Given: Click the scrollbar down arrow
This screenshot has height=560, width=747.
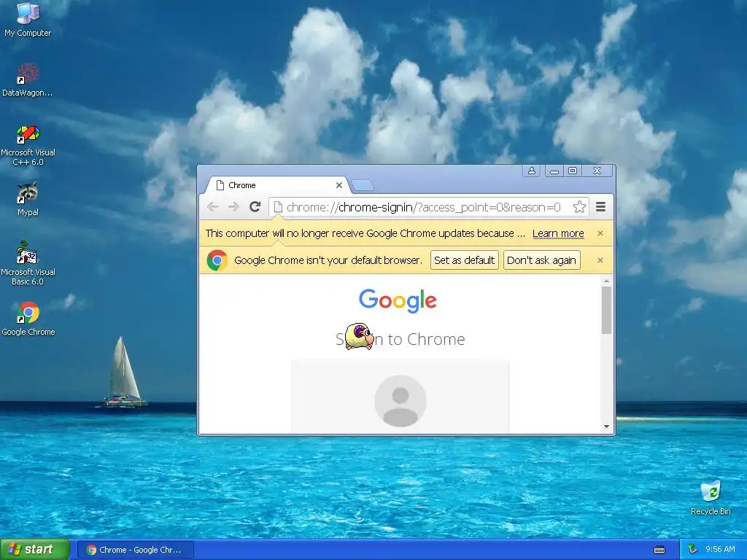Looking at the screenshot, I should click(606, 427).
